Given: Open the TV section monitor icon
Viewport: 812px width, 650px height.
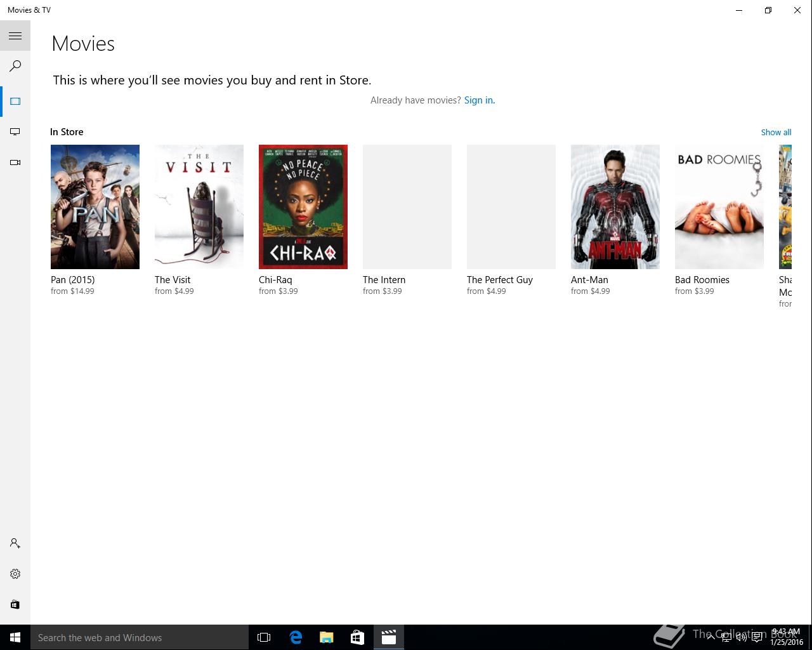Looking at the screenshot, I should [15, 131].
